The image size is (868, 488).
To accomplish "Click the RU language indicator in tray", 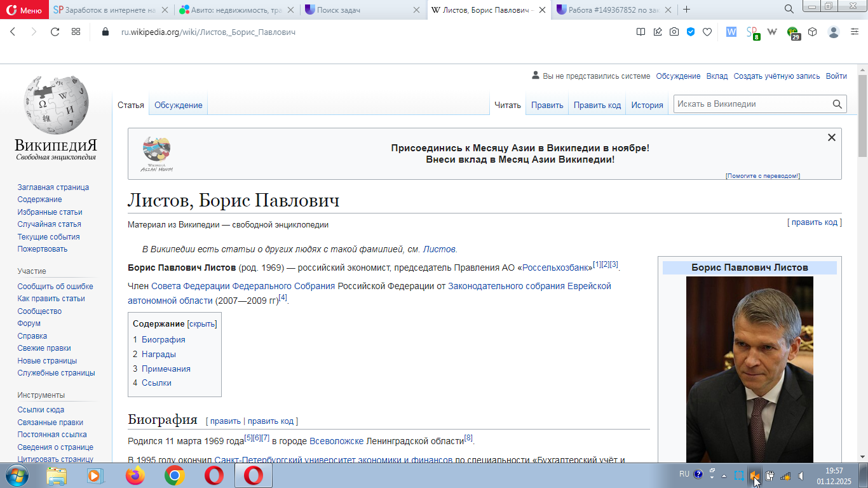I will click(684, 474).
